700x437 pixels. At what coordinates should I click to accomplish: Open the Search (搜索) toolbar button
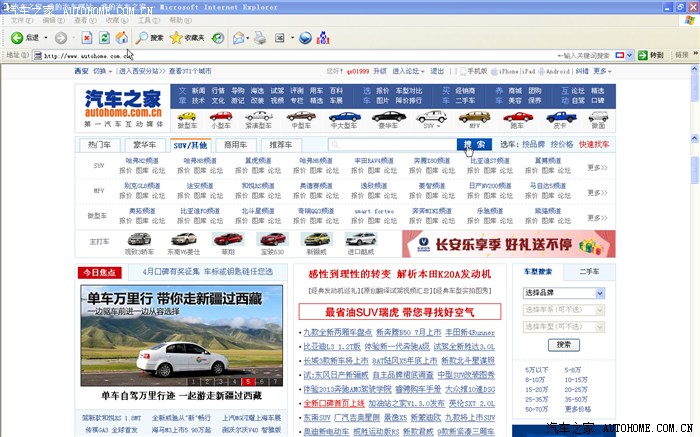point(151,38)
